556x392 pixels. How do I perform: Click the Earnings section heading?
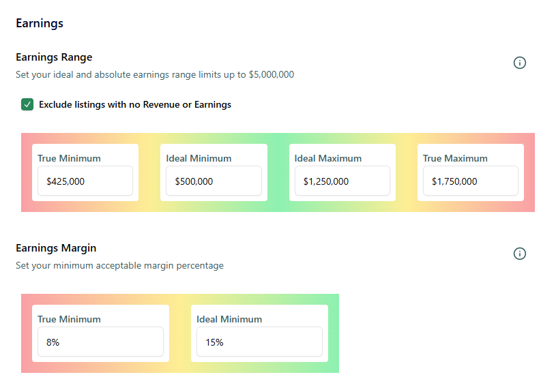40,23
